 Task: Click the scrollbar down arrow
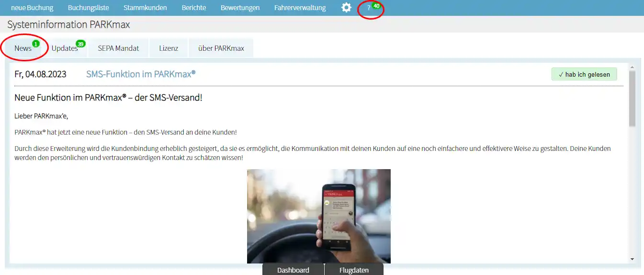tap(632, 259)
